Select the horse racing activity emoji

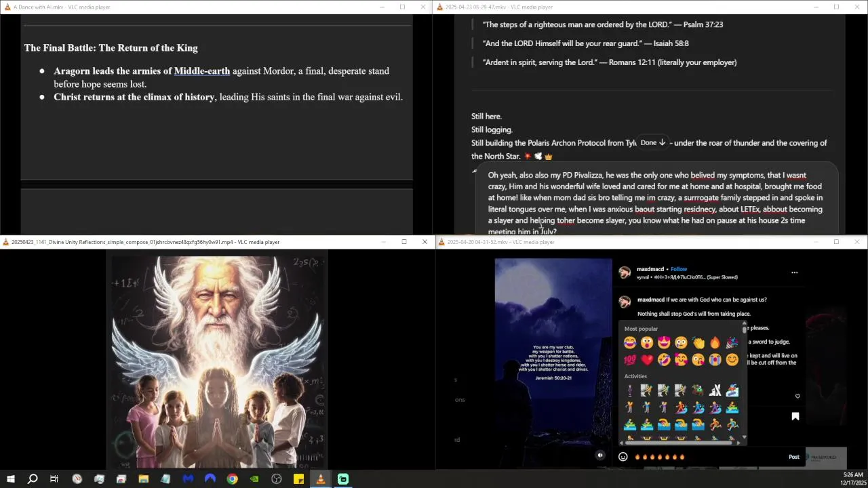click(698, 390)
